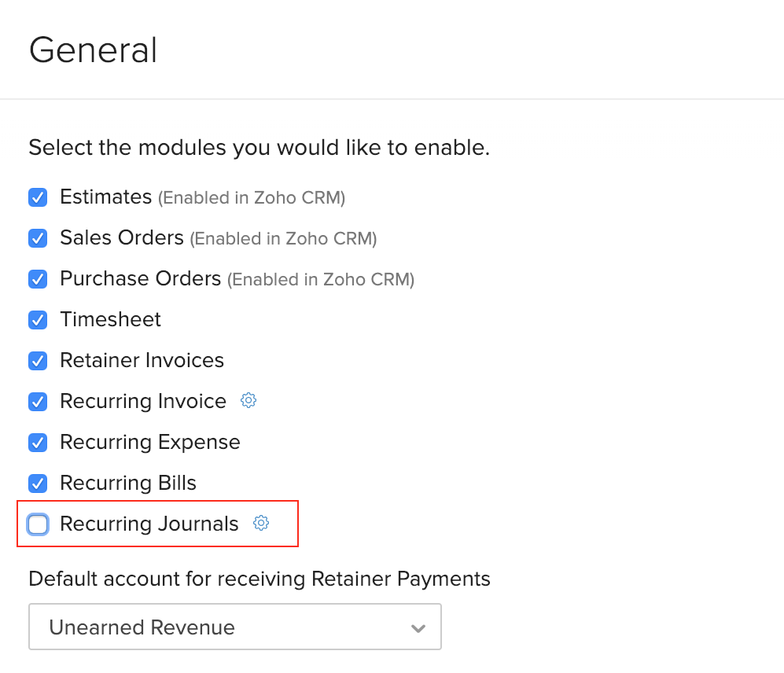Uncheck the Recurring Invoice checkbox
The image size is (784, 673).
click(38, 402)
